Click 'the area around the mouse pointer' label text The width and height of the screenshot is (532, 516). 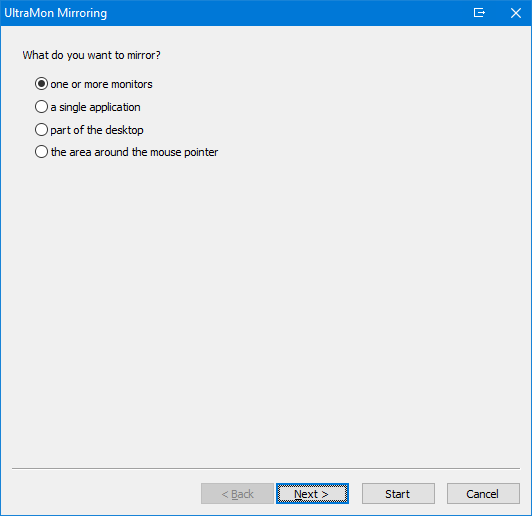pyautogui.click(x=134, y=152)
